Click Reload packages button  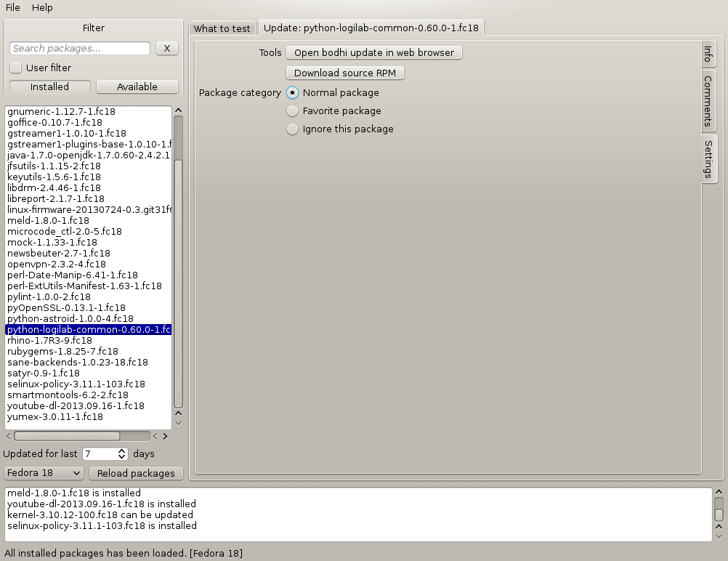[136, 473]
